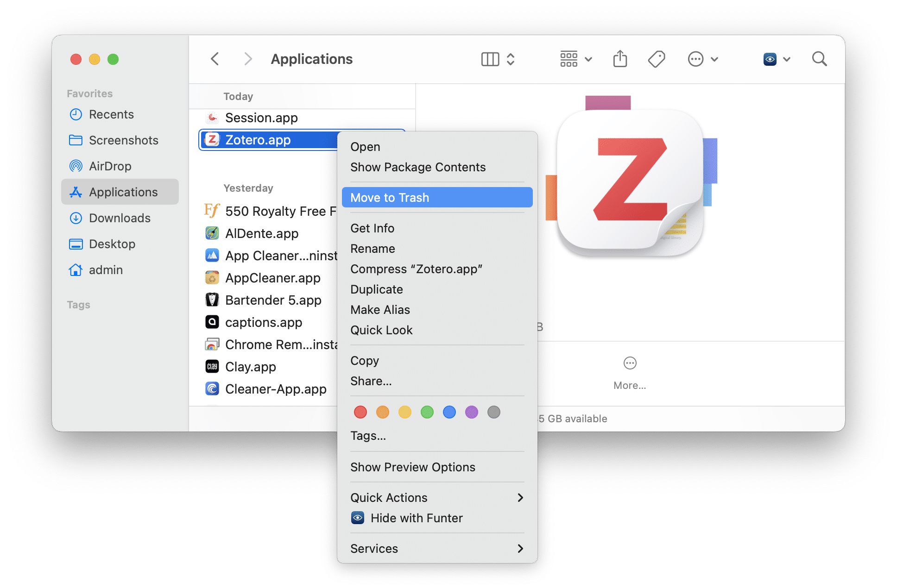
Task: Click the Chrome Remote Desktop installer icon
Action: click(x=212, y=344)
